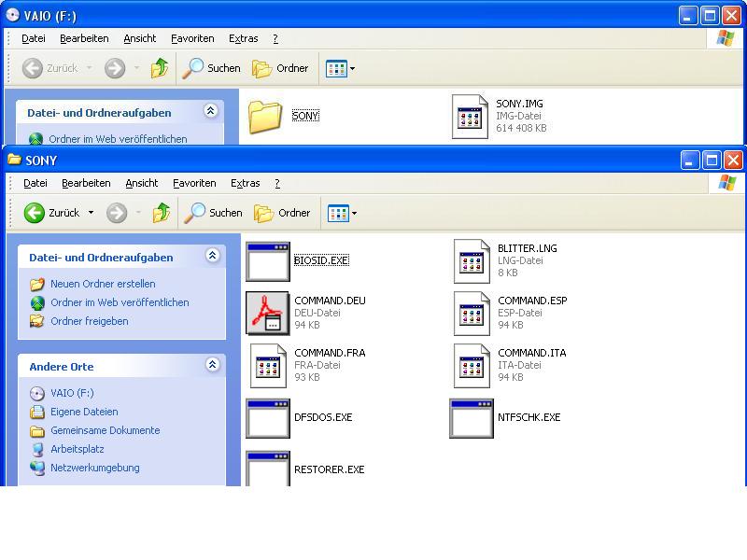
Task: Toggle Ordner pane in VAIO (F:) window
Action: (280, 68)
